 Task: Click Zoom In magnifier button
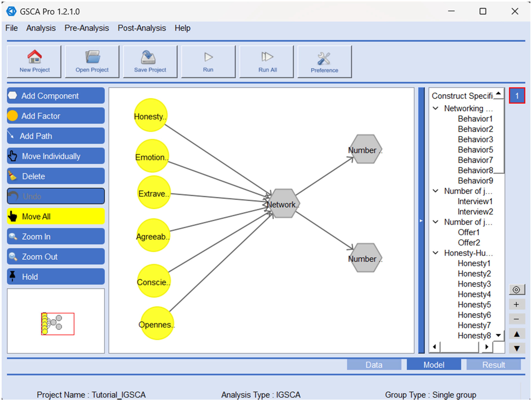click(x=56, y=237)
